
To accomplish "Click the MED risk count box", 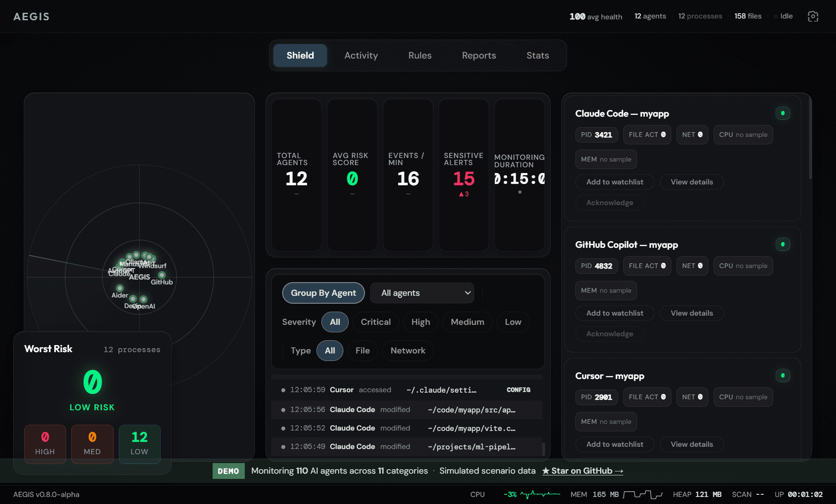I will [x=92, y=444].
